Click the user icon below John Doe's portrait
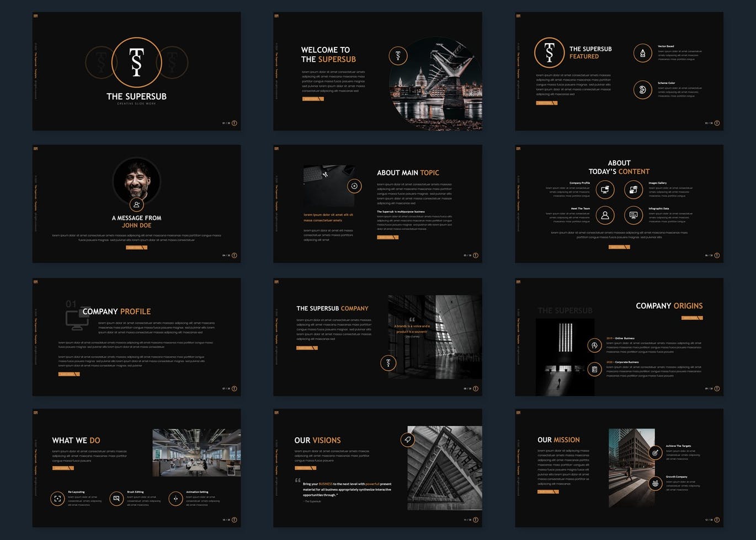 136,205
